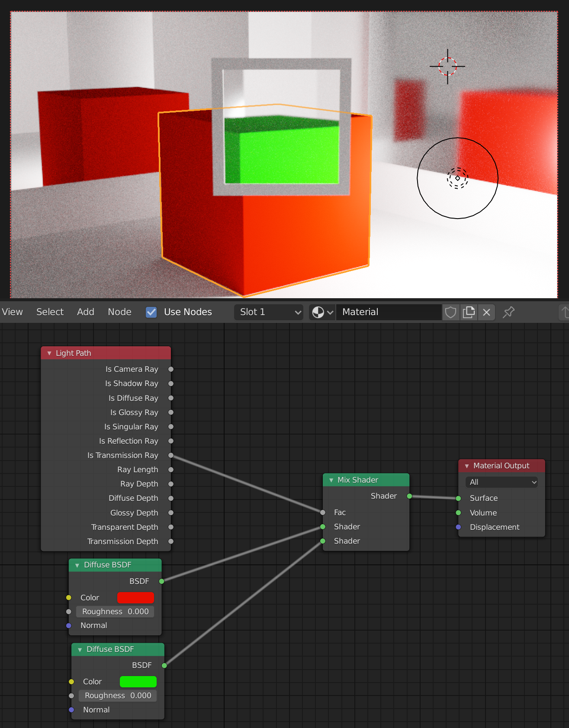Click the green cube inside the frame
569x728 pixels.
tap(281, 150)
